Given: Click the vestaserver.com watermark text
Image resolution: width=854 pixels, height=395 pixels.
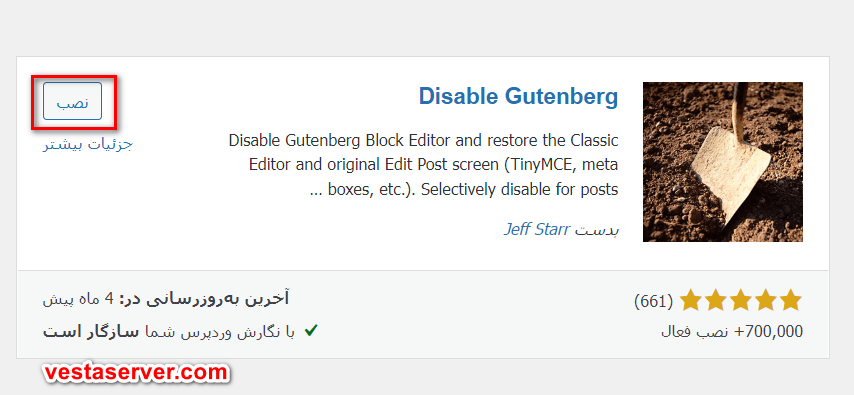Looking at the screenshot, I should pos(136,373).
